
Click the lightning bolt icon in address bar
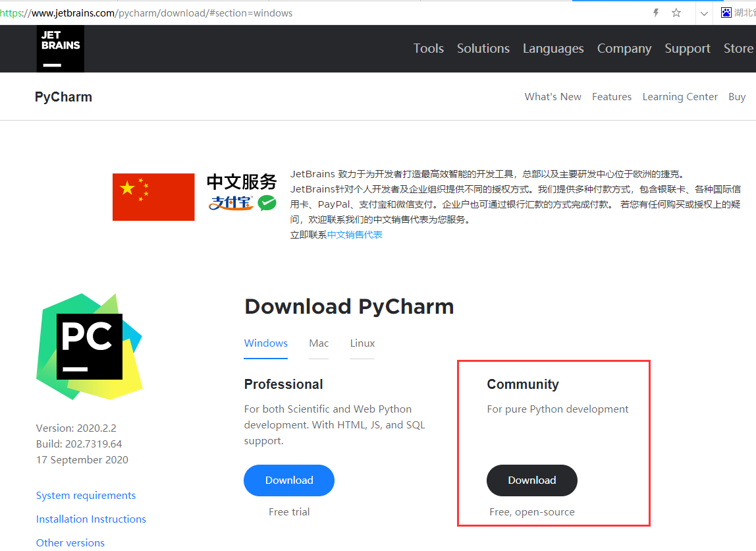click(656, 13)
